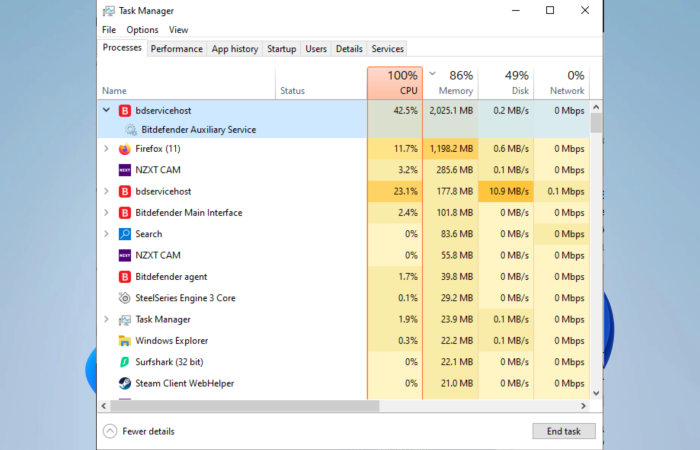Click the Fewer details circle arrow icon
The width and height of the screenshot is (700, 450).
pyautogui.click(x=110, y=431)
